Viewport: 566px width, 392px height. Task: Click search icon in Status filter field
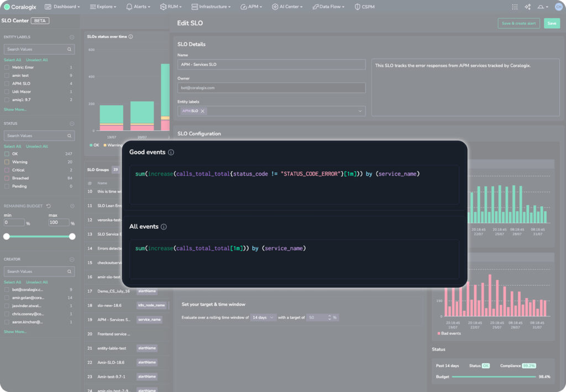(x=69, y=136)
